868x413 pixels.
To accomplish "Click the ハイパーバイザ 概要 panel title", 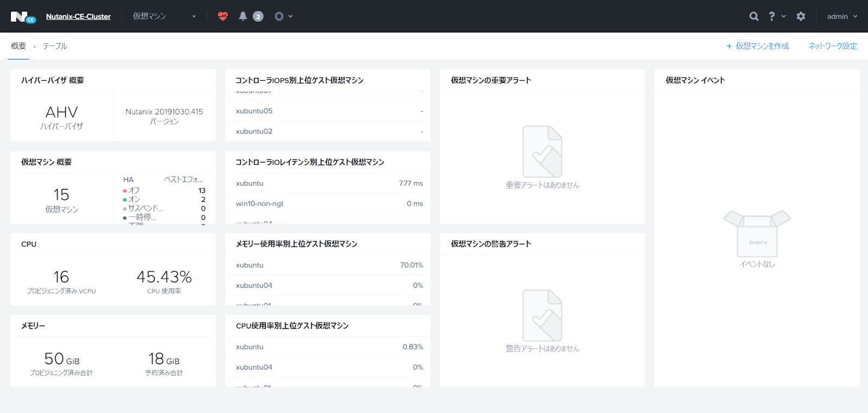I will pos(53,80).
